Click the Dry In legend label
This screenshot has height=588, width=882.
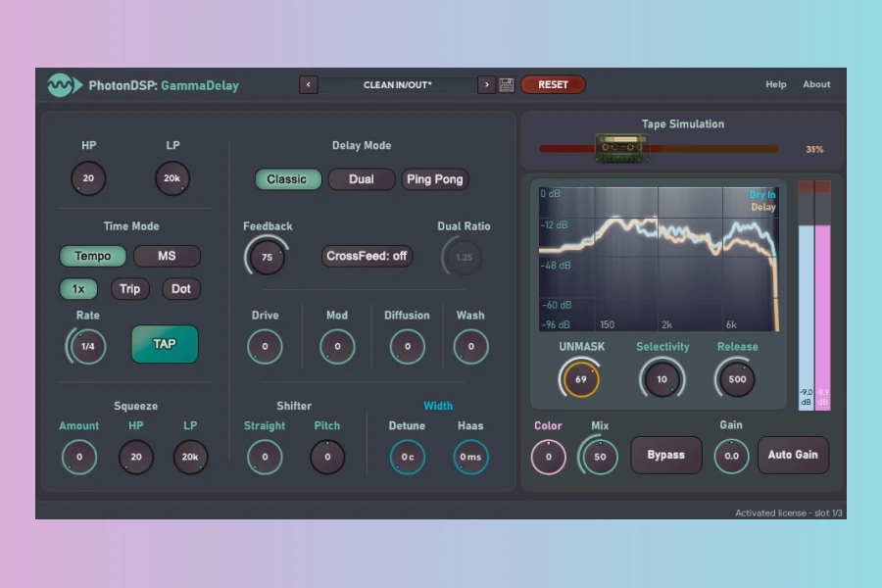click(762, 195)
